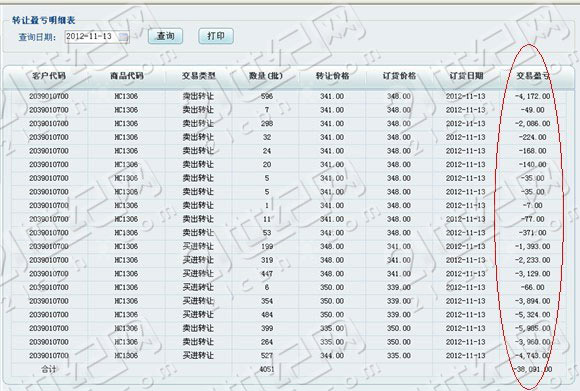The height and width of the screenshot is (391, 580).
Task: Select the profit/loss cell -4,743.00
Action: tap(533, 356)
